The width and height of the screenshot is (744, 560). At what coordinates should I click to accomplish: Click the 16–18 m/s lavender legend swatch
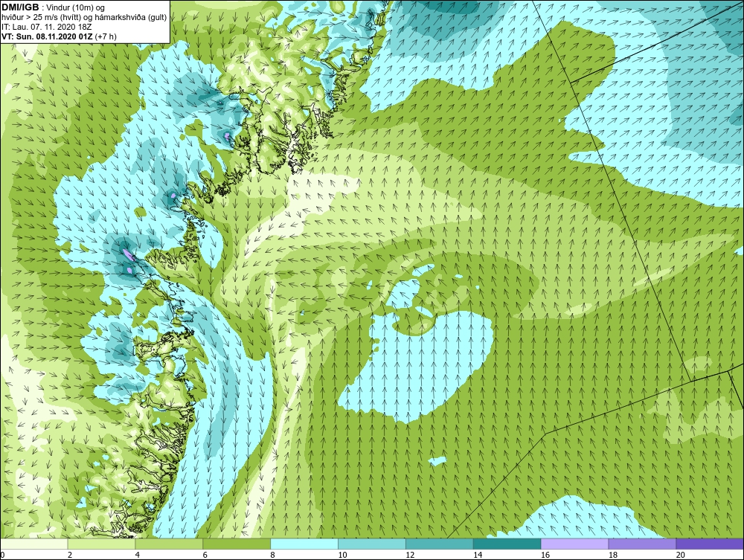(x=574, y=544)
